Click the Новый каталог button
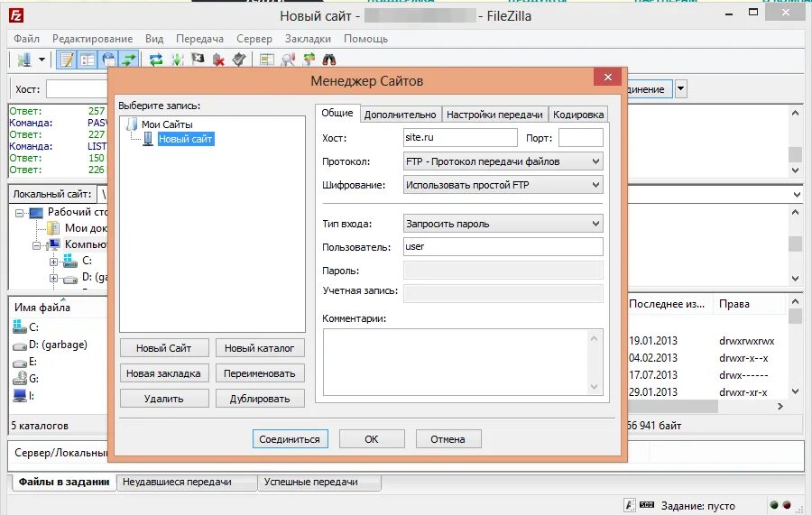The width and height of the screenshot is (812, 515). coord(260,348)
